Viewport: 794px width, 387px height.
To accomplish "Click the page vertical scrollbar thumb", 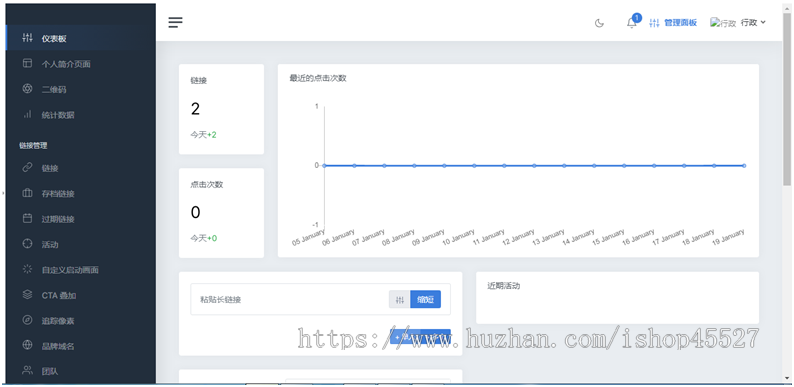I will click(x=786, y=99).
